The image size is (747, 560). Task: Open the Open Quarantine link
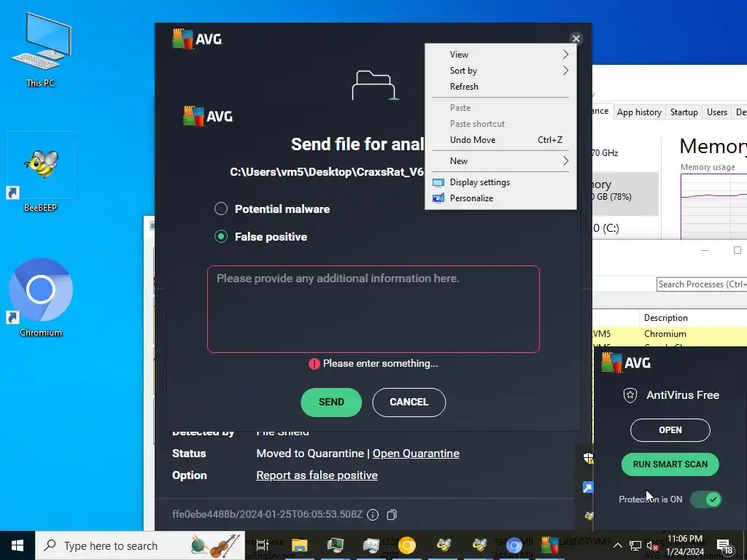[415, 454]
